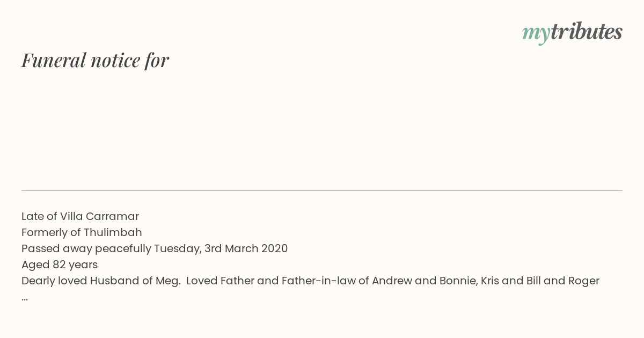
Task: Click the place name "Thulimbah"
Action: [x=113, y=232]
